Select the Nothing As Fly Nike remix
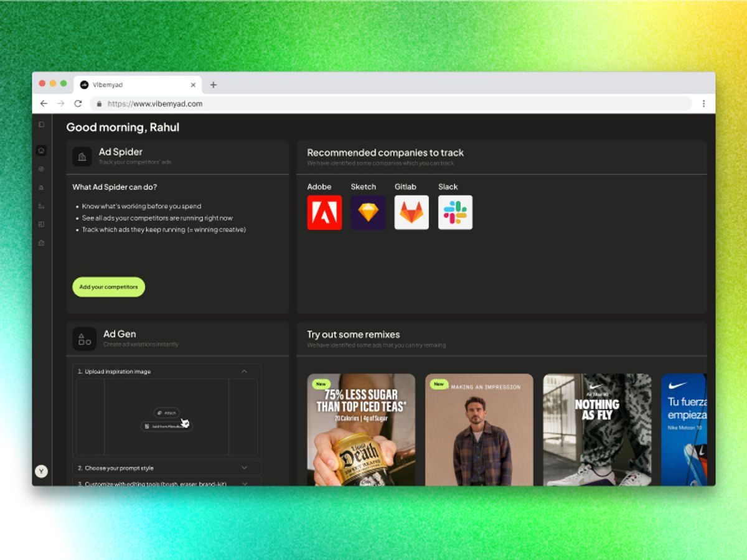747x560 pixels. [596, 429]
